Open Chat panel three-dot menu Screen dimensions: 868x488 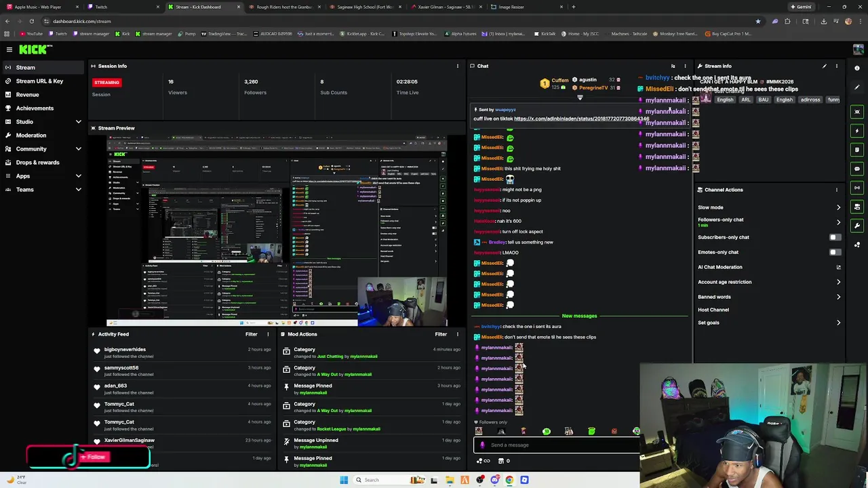coord(685,66)
